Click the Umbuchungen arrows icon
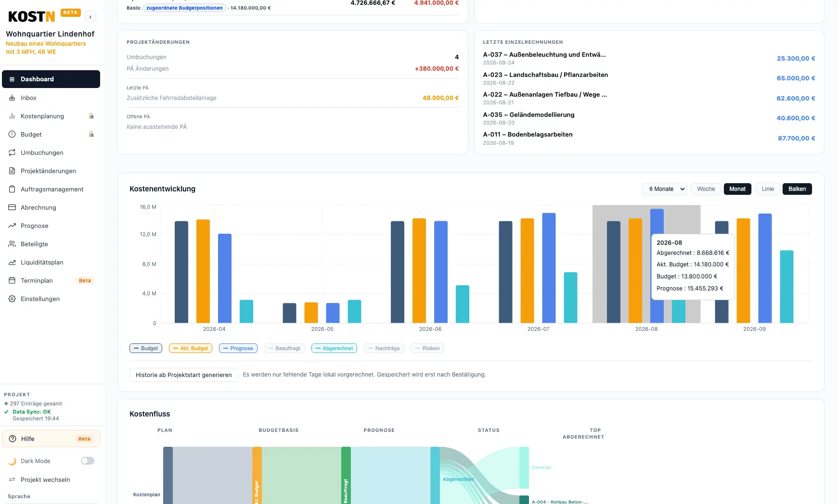 [12, 152]
